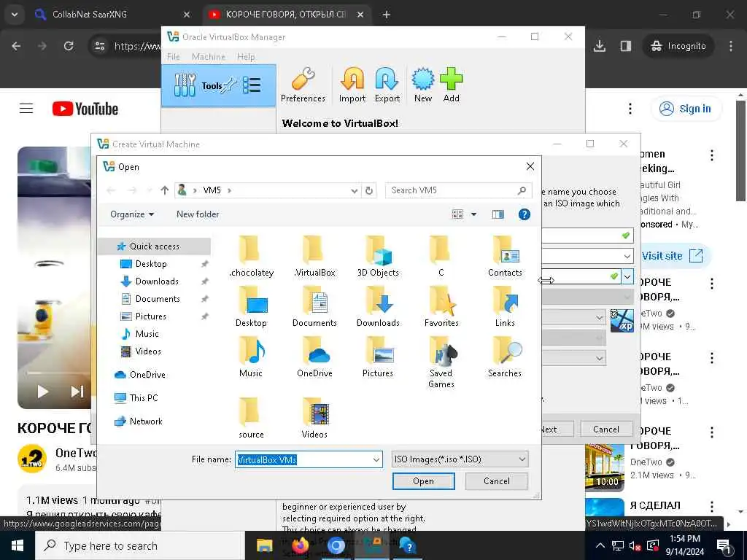Select the Desktop folder in file list
747x560 pixels.
(x=251, y=307)
